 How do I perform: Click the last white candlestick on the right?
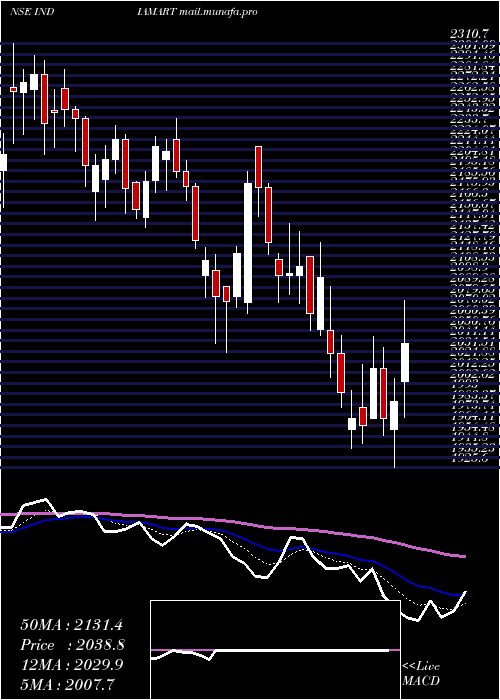[x=405, y=362]
